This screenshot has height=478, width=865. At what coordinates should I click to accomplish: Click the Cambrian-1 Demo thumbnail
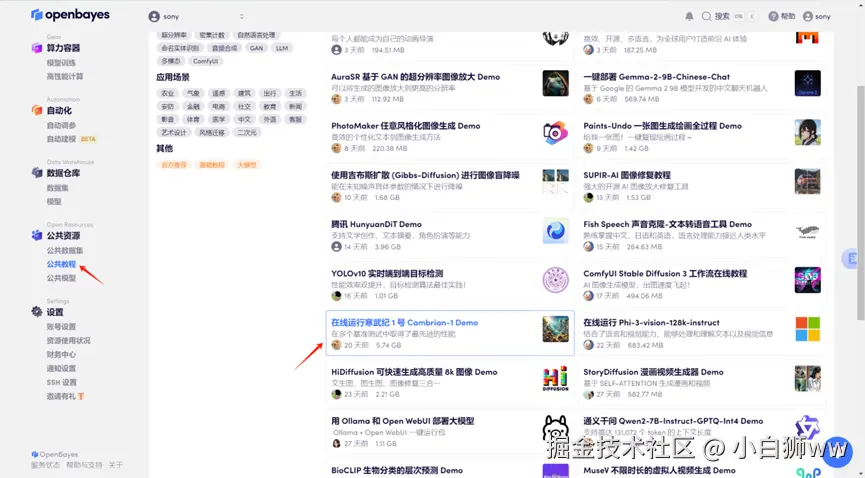pos(556,329)
